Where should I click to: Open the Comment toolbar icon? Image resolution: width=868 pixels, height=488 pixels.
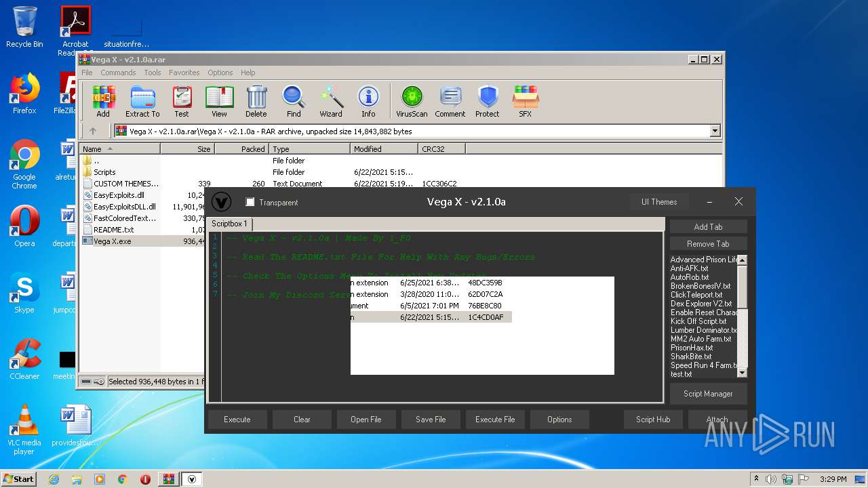point(450,101)
